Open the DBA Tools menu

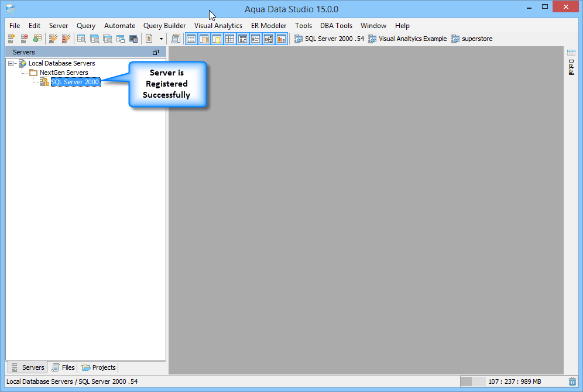tap(336, 26)
